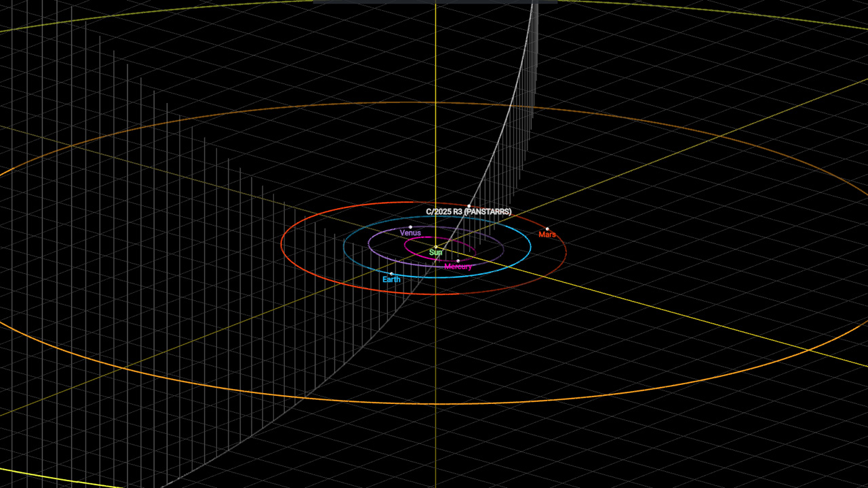Click the white dot marking Mercury
The height and width of the screenshot is (488, 868).
pos(458,261)
